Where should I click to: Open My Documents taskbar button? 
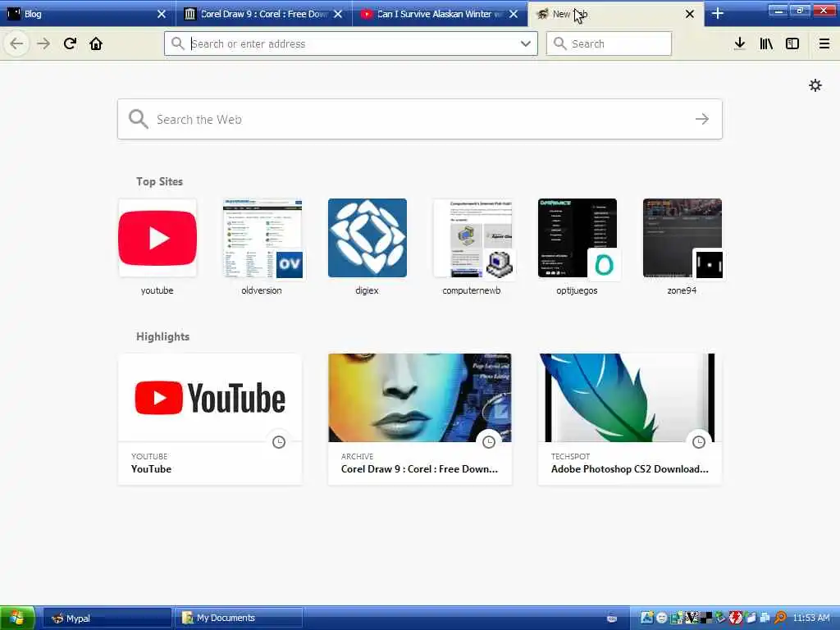tap(239, 619)
